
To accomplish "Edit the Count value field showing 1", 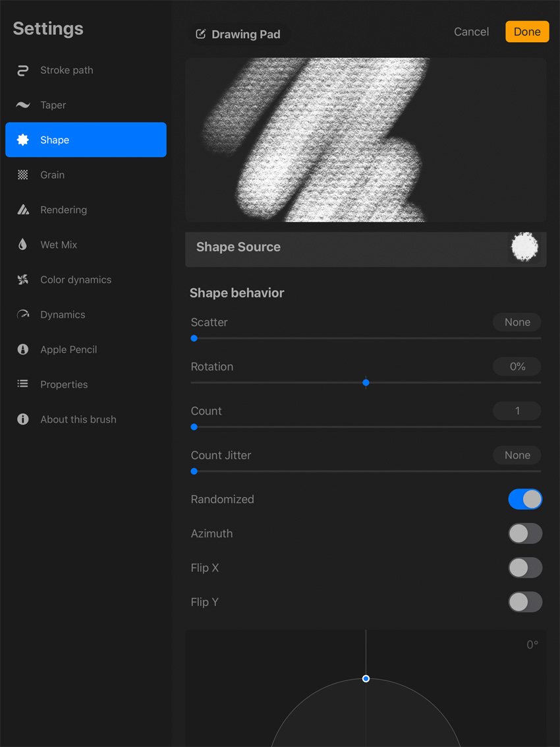I will (517, 411).
